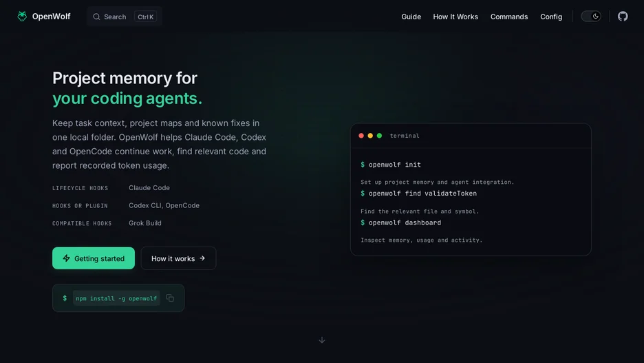
Task: Click the arrow icon in How it works
Action: (x=202, y=258)
